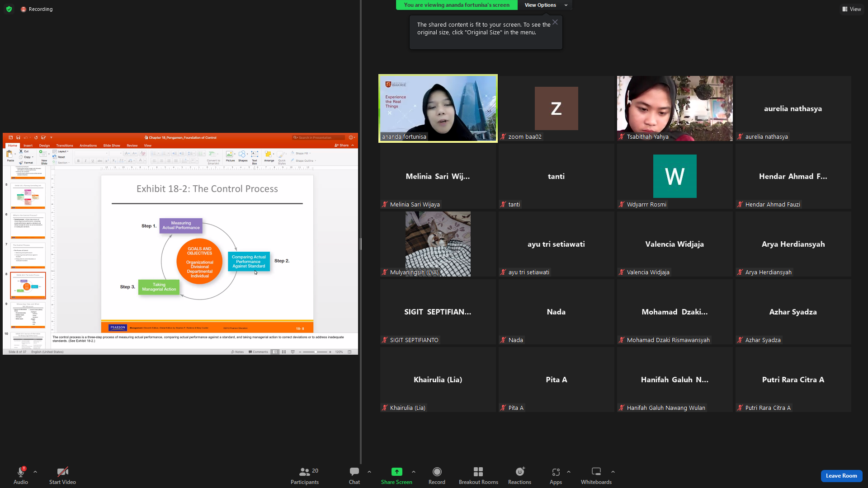Viewport: 868px width, 488px height.
Task: Open Breakout Rooms
Action: [478, 475]
